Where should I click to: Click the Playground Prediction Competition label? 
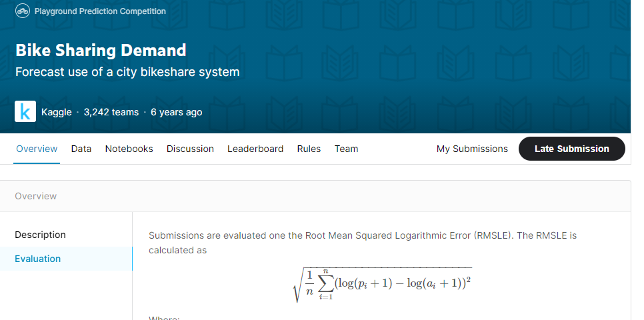[100, 11]
